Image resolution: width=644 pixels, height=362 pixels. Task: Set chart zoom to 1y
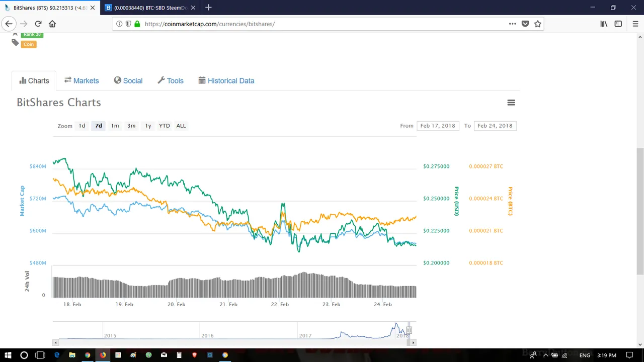click(148, 126)
